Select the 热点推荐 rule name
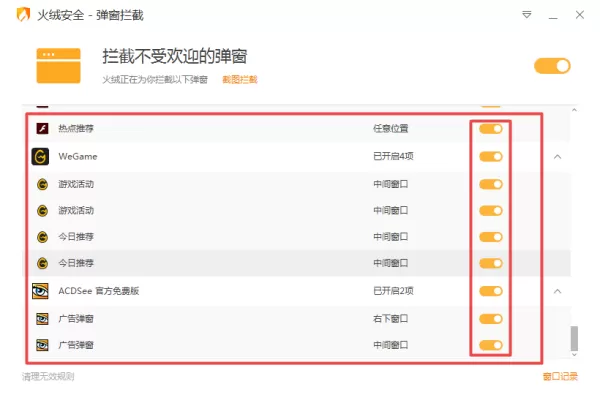Screen dimensions: 600x395 [x=76, y=128]
